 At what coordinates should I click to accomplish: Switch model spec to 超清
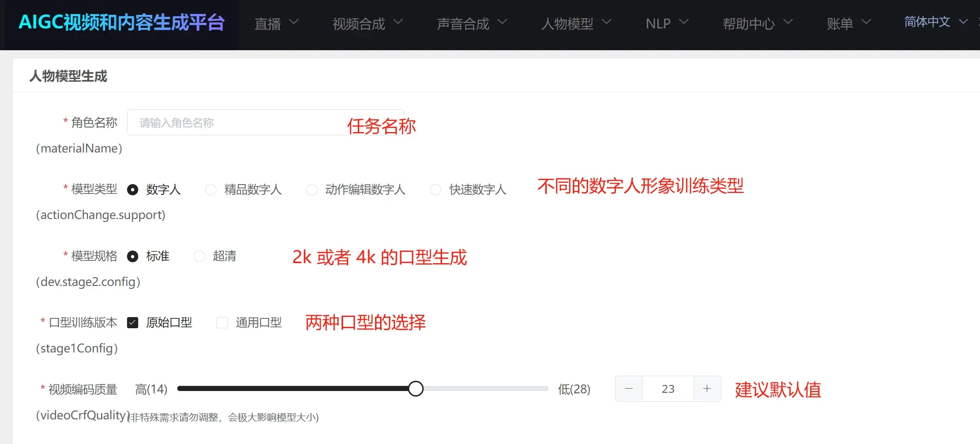200,257
